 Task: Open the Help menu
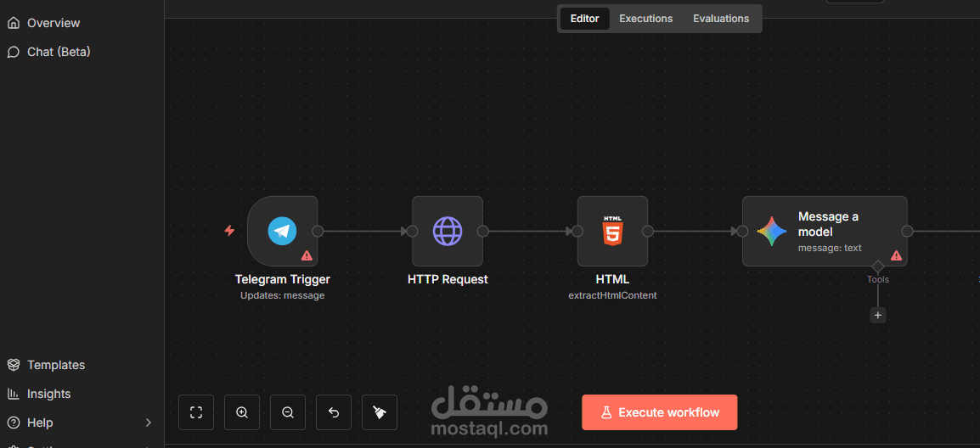pyautogui.click(x=40, y=423)
